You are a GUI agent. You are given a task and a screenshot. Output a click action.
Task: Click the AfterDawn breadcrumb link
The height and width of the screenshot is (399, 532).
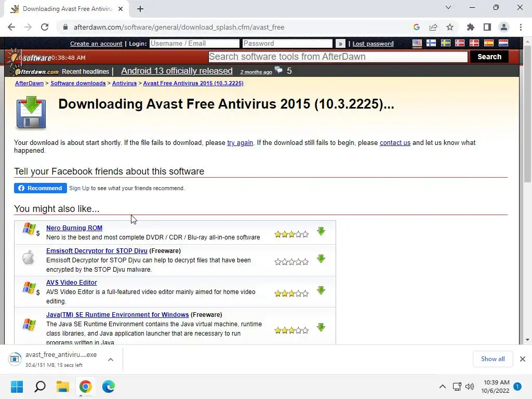point(29,83)
